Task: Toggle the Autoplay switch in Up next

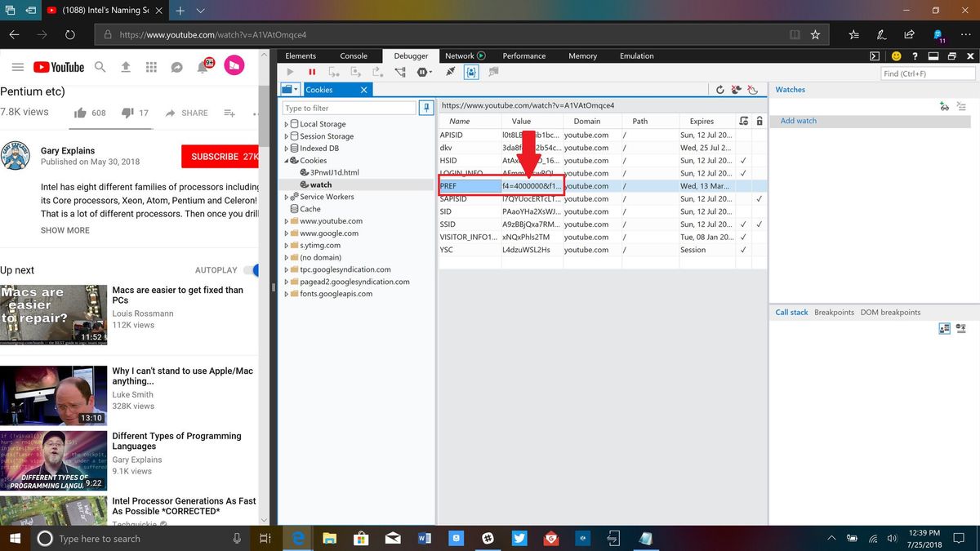Action: pyautogui.click(x=254, y=269)
